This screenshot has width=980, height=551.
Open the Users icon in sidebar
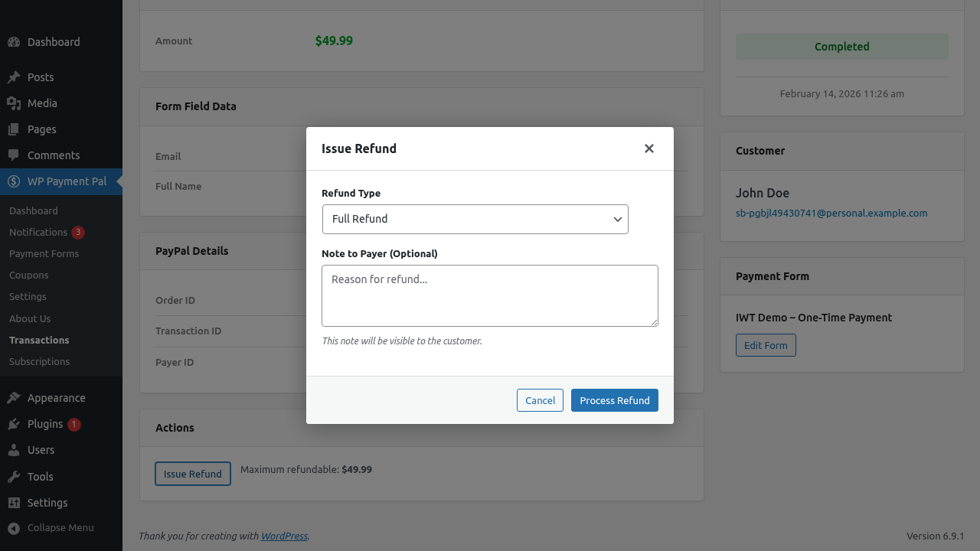click(x=12, y=450)
